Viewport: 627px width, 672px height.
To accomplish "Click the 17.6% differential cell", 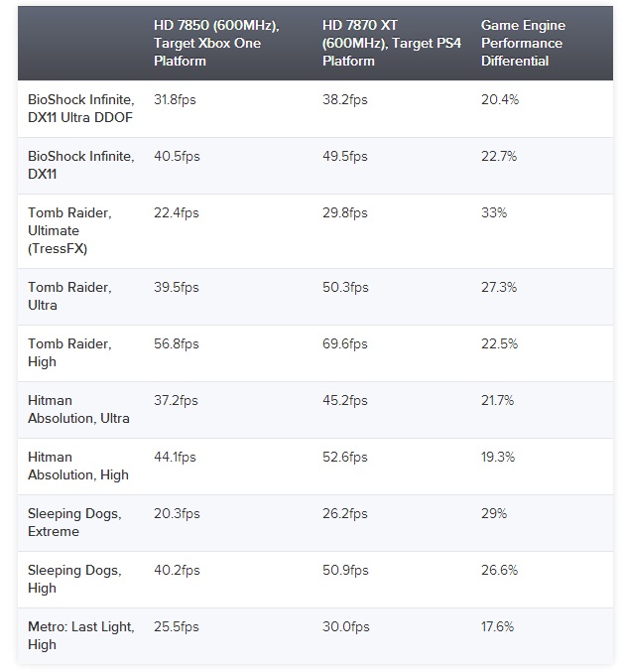I will (x=499, y=627).
